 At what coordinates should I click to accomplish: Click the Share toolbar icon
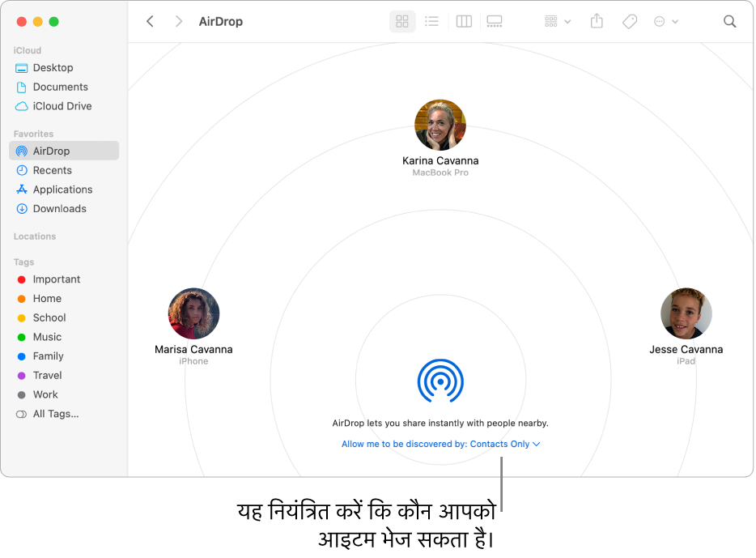597,21
